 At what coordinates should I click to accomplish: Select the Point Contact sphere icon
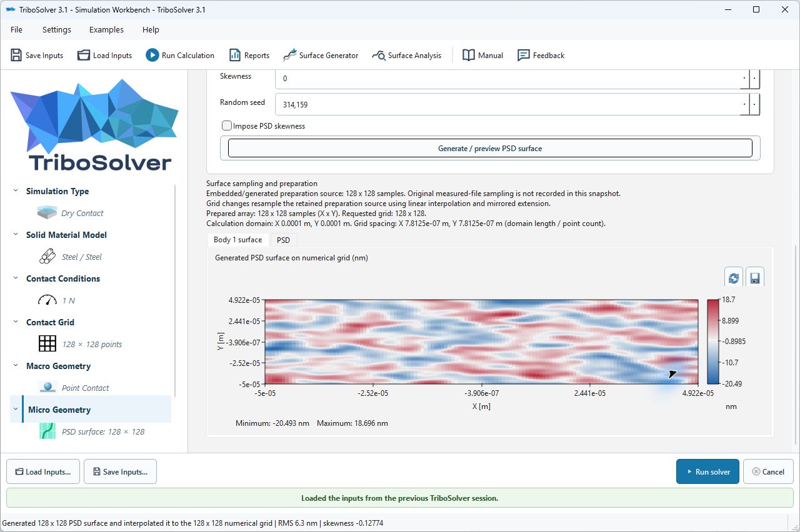tap(47, 388)
